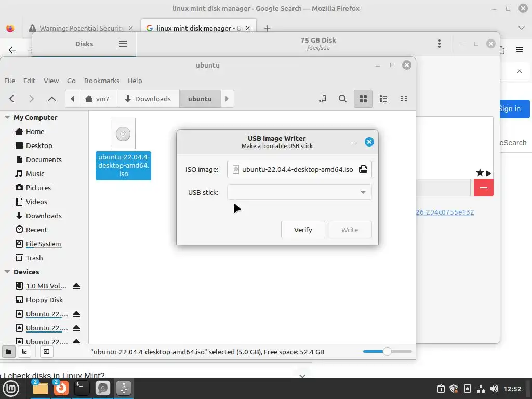List all Firefox tabs dropdown
Screen dimensions: 532x399
click(522, 28)
